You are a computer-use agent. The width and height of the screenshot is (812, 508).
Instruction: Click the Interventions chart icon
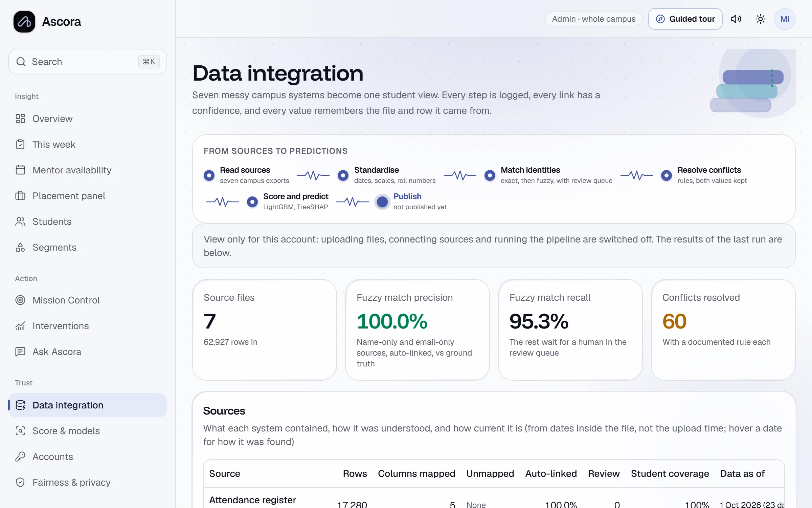[20, 326]
